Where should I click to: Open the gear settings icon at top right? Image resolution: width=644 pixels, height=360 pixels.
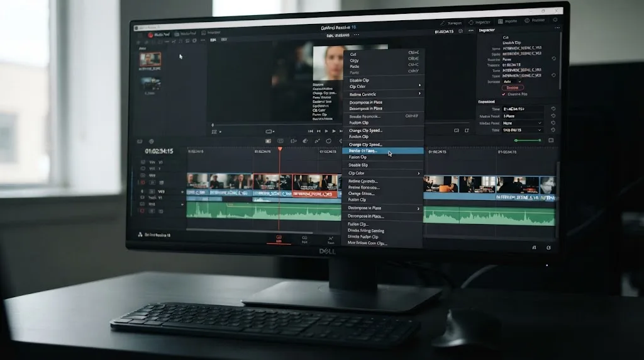point(555,20)
